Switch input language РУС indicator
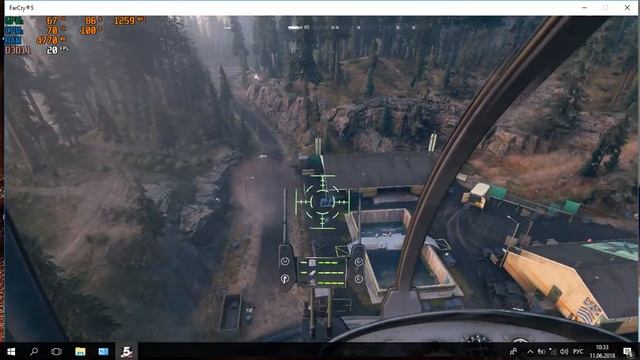This screenshot has height=360, width=640. coord(578,351)
